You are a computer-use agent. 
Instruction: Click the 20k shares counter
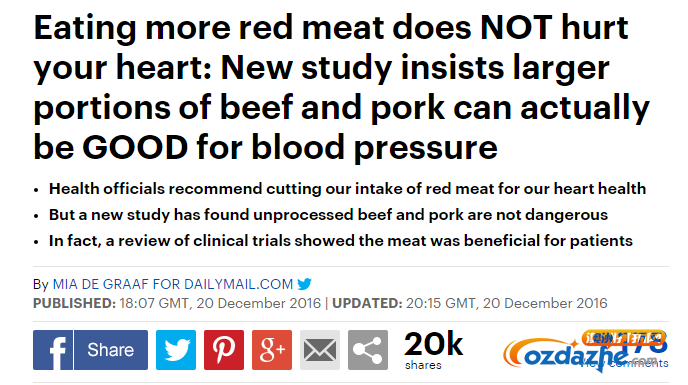point(433,350)
